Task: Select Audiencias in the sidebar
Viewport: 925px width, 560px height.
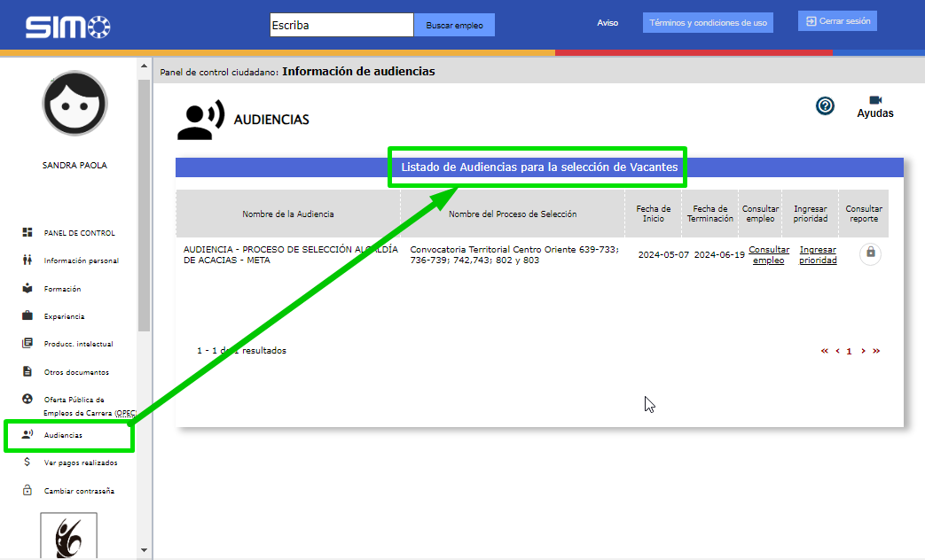Action: (x=63, y=435)
